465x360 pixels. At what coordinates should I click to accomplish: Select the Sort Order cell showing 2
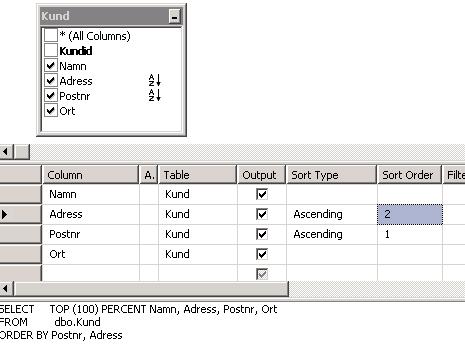point(410,214)
